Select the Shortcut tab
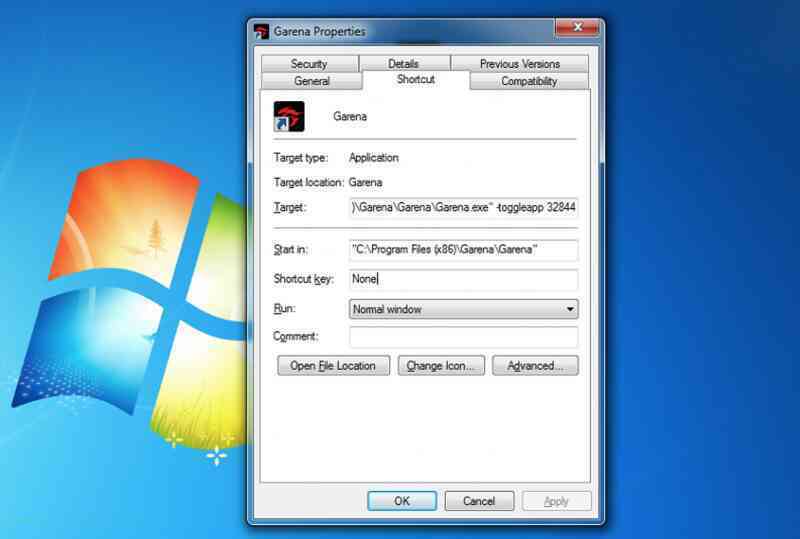800x539 pixels. 416,80
